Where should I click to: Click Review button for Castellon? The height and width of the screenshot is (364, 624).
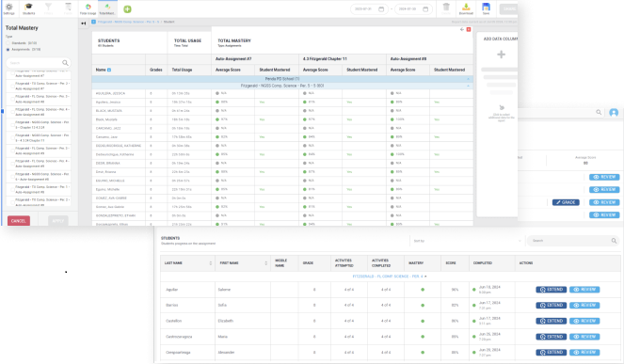click(x=584, y=321)
